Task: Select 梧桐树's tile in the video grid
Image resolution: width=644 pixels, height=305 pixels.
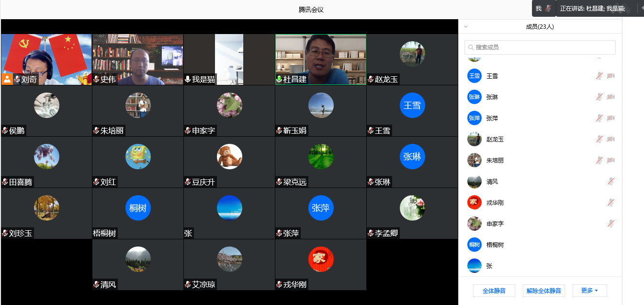Action: [x=138, y=213]
